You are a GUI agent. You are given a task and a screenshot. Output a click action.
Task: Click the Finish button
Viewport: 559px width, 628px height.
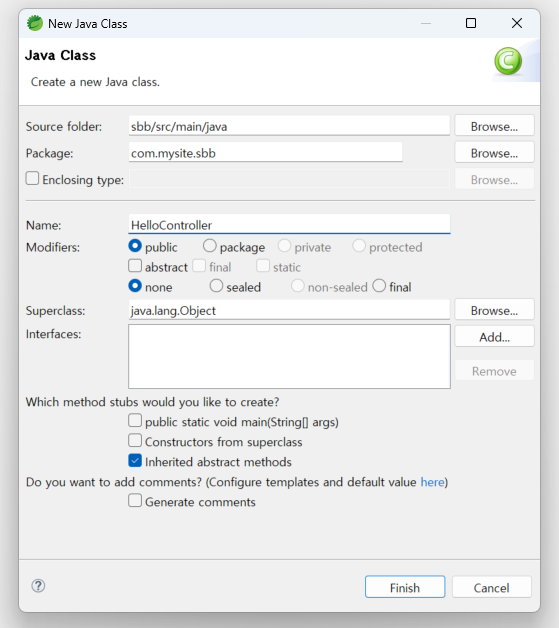coord(405,587)
